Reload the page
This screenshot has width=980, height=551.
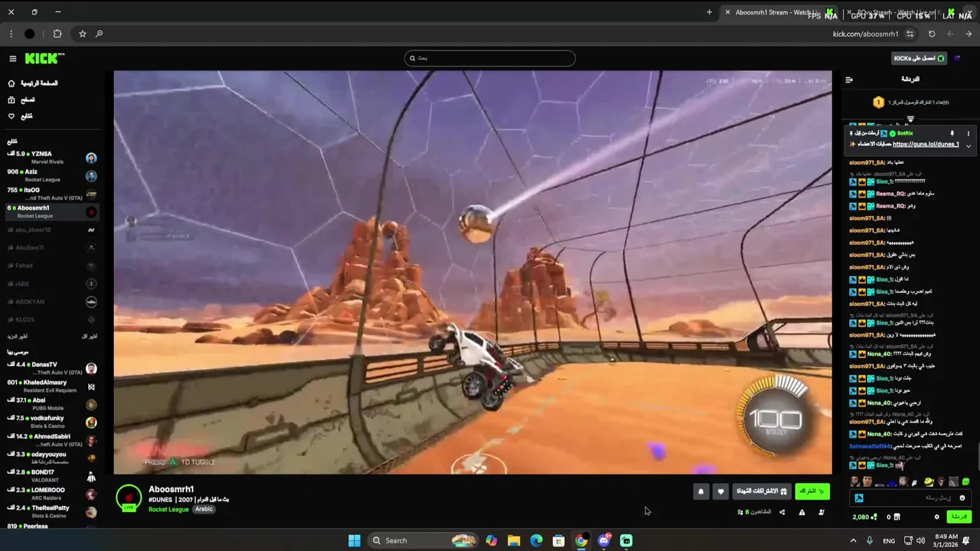click(932, 34)
